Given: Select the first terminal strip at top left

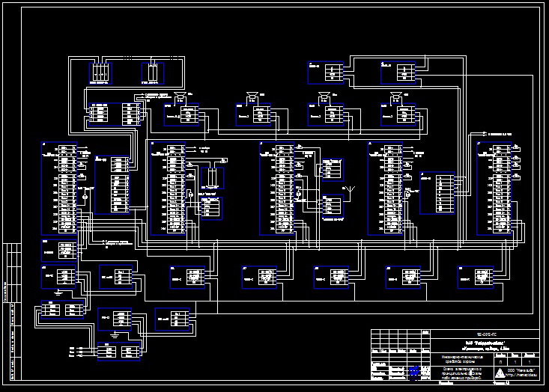Looking at the screenshot, I should [100, 73].
